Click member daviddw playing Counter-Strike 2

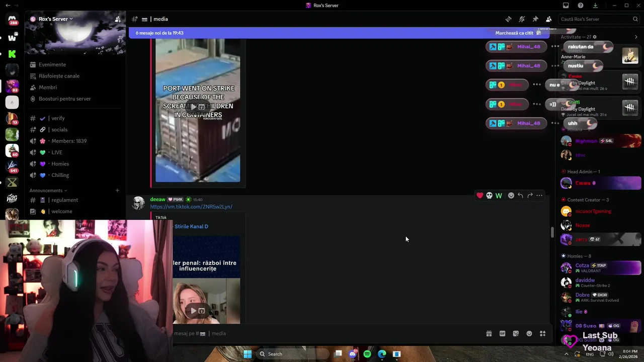tap(601, 283)
